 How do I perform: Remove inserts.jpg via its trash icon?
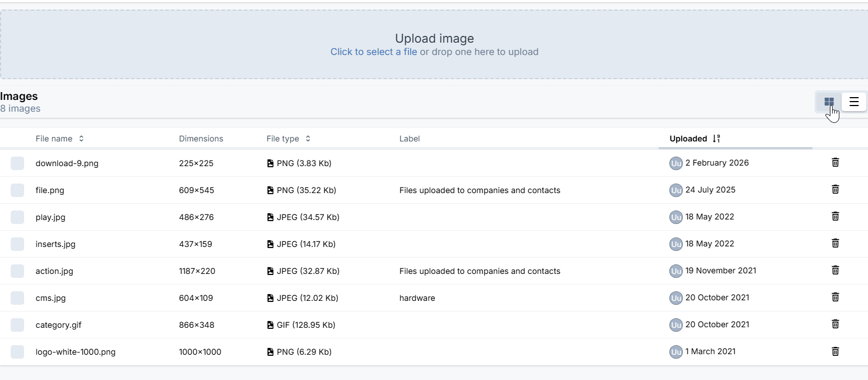click(835, 243)
